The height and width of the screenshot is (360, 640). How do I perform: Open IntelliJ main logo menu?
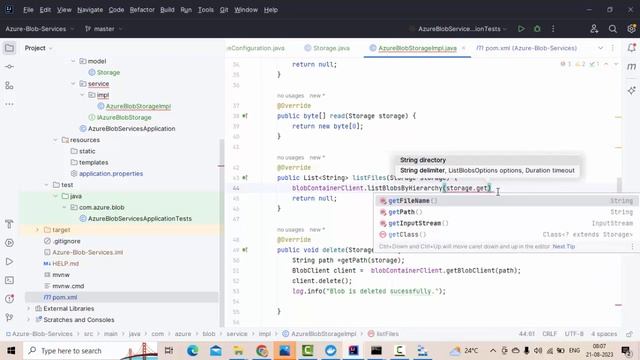[9, 9]
